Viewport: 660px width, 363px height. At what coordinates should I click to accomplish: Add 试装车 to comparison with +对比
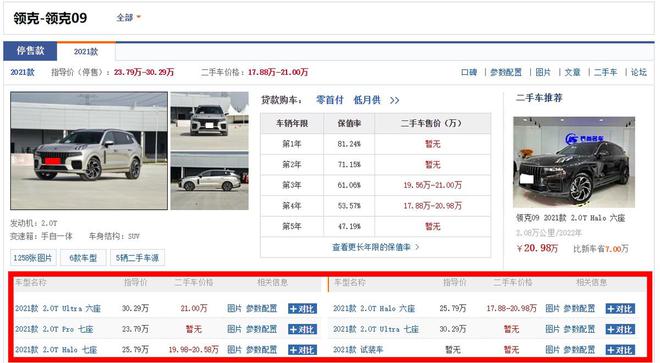pos(620,350)
